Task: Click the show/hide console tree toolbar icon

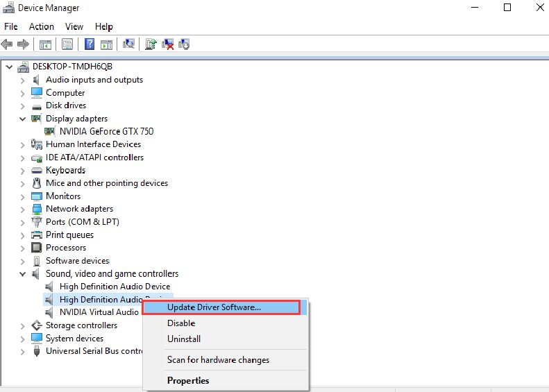Action: pyautogui.click(x=45, y=44)
